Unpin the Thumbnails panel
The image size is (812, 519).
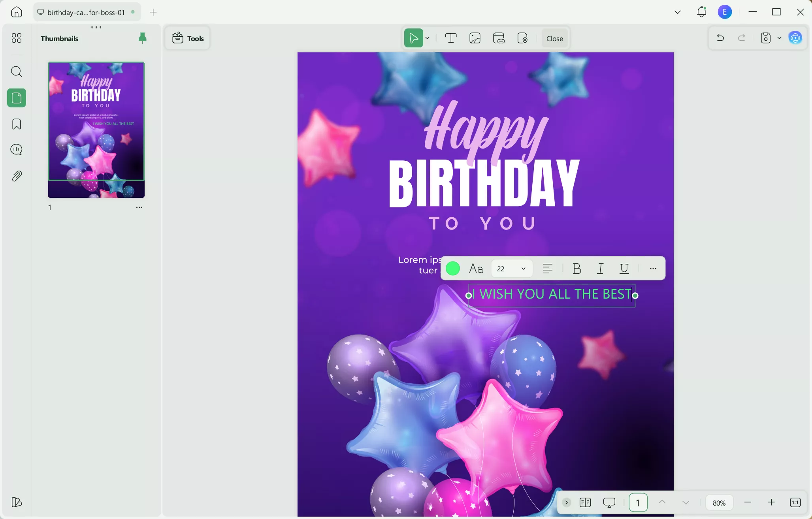point(142,38)
